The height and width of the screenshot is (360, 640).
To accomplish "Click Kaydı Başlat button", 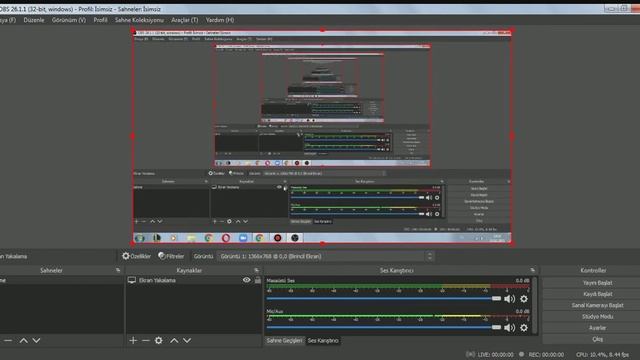I will (597, 294).
